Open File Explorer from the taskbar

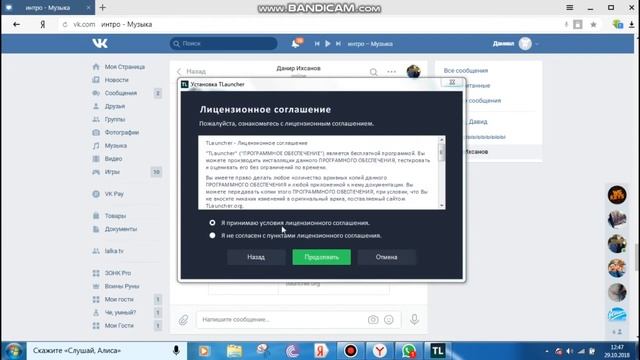(x=234, y=351)
